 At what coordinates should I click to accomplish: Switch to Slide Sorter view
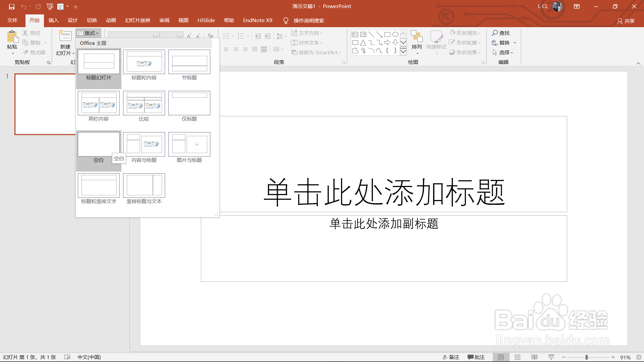pos(517,357)
